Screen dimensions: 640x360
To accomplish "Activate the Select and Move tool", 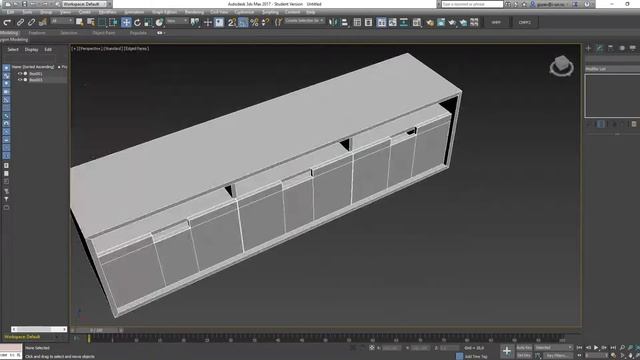I will tap(126, 22).
